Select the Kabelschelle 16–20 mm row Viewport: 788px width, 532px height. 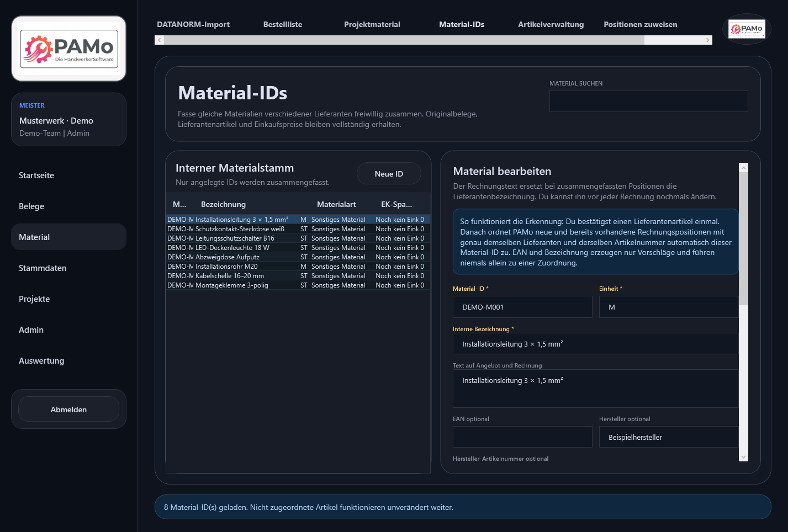(x=298, y=276)
